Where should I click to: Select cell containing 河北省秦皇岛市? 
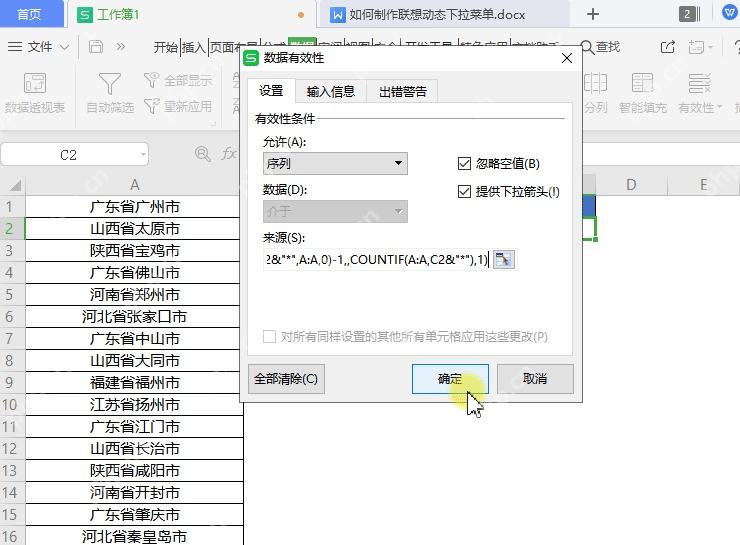[134, 537]
